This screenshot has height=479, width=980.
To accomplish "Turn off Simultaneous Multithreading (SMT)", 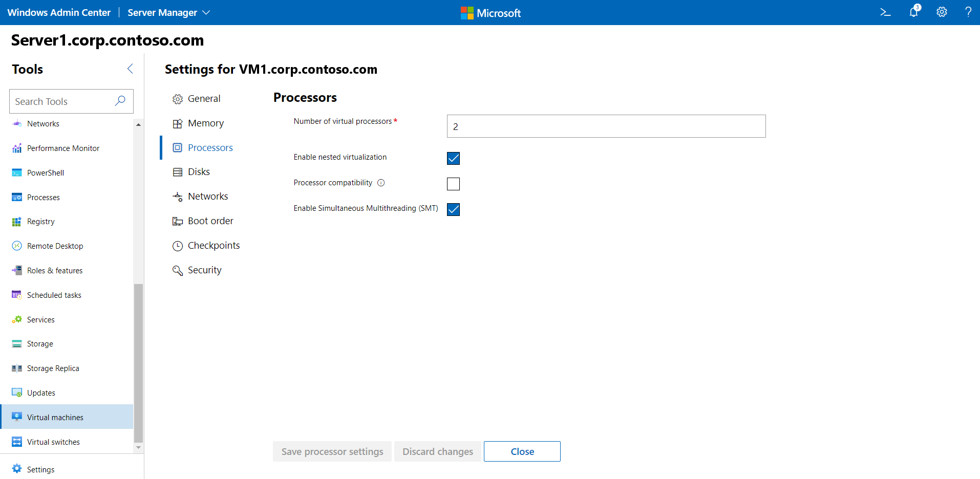I will pyautogui.click(x=453, y=209).
